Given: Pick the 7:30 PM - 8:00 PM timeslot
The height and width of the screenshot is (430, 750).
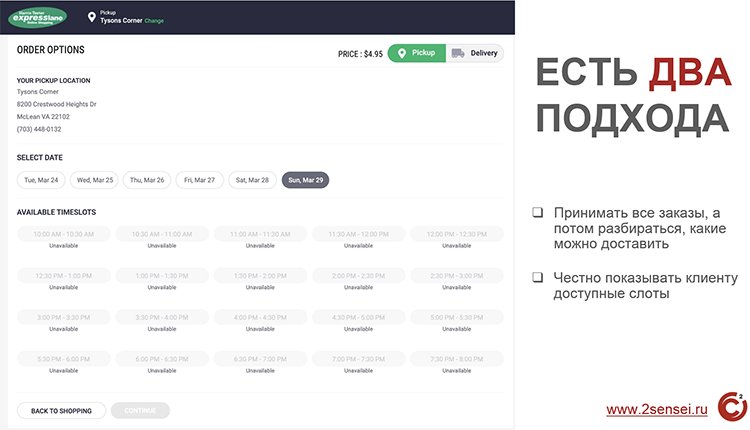Looking at the screenshot, I should 457,359.
